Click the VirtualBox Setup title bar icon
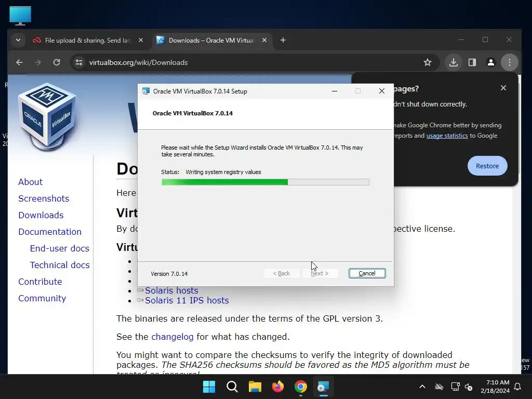 point(146,91)
